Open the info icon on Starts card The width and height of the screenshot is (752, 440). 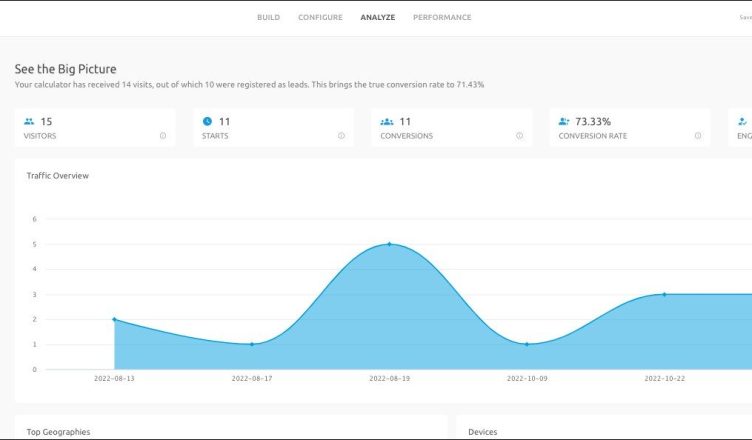pyautogui.click(x=341, y=136)
